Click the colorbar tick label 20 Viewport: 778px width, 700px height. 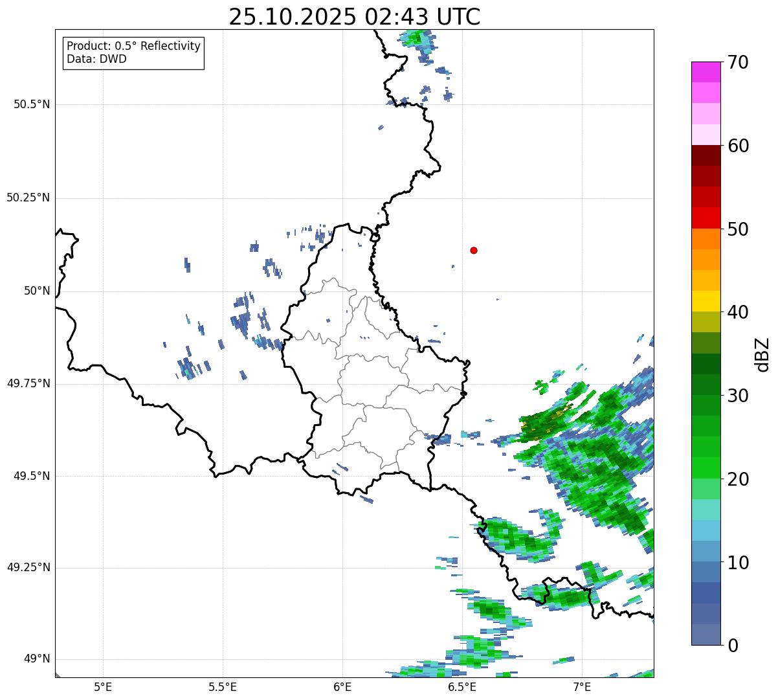(x=737, y=479)
